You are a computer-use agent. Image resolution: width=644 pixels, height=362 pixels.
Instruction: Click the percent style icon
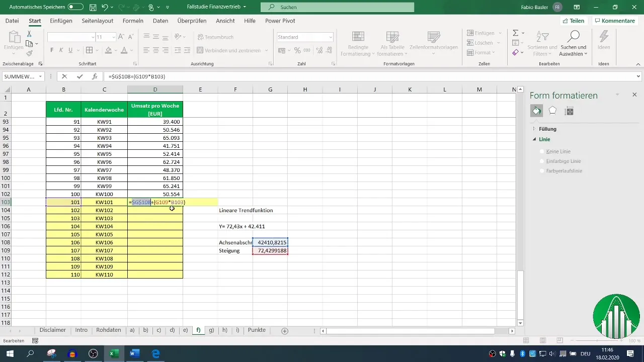297,50
